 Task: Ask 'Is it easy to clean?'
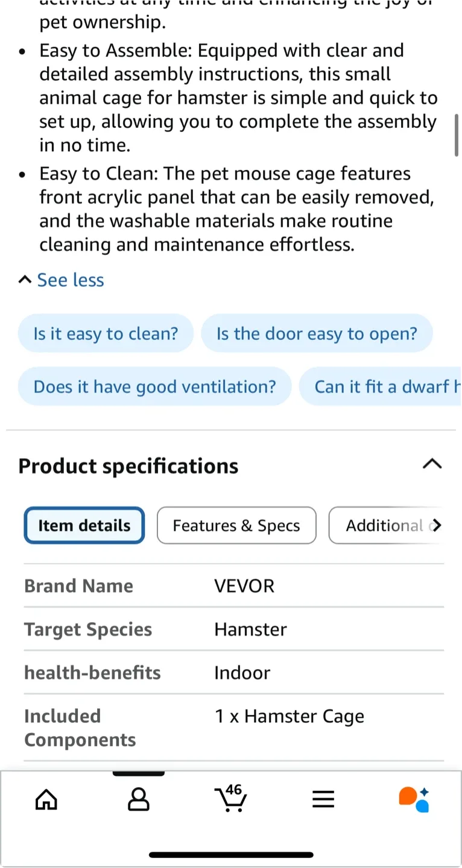106,333
